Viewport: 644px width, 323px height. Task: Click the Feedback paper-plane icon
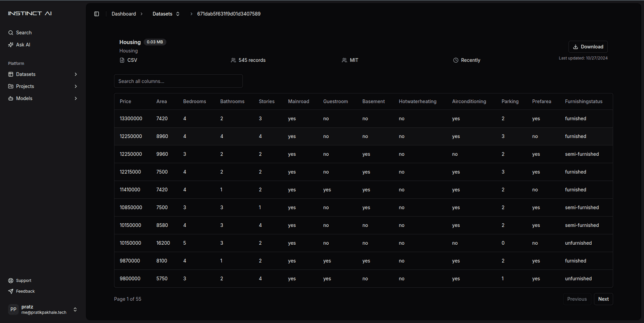coord(11,291)
